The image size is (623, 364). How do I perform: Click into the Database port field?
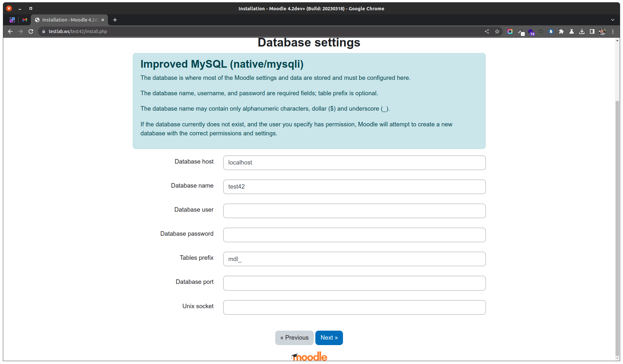(x=354, y=283)
